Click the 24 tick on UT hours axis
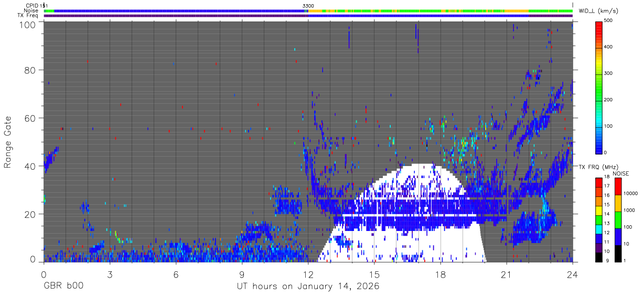The image size is (644, 297). (x=573, y=274)
